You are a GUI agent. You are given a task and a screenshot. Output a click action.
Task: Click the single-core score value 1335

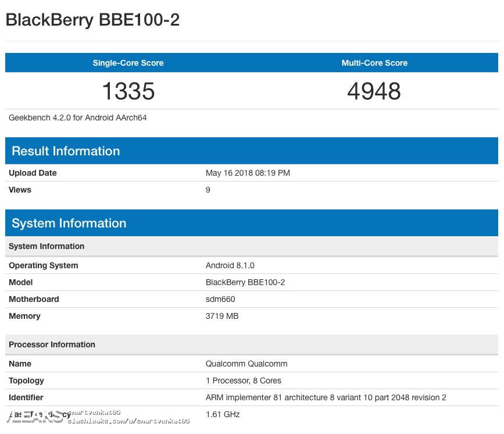pos(128,91)
